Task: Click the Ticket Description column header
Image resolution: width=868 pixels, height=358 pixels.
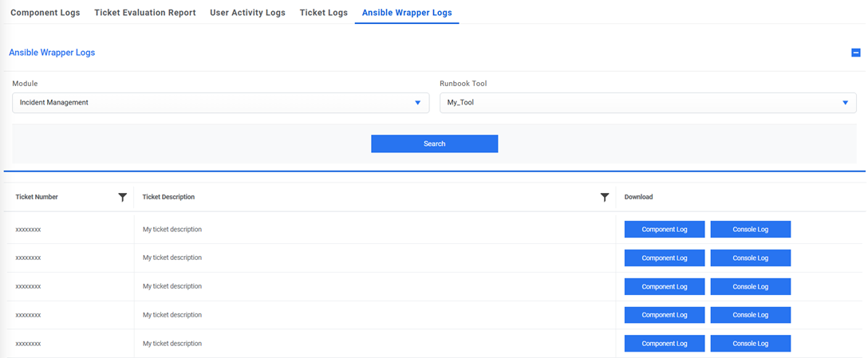Action: [x=168, y=197]
